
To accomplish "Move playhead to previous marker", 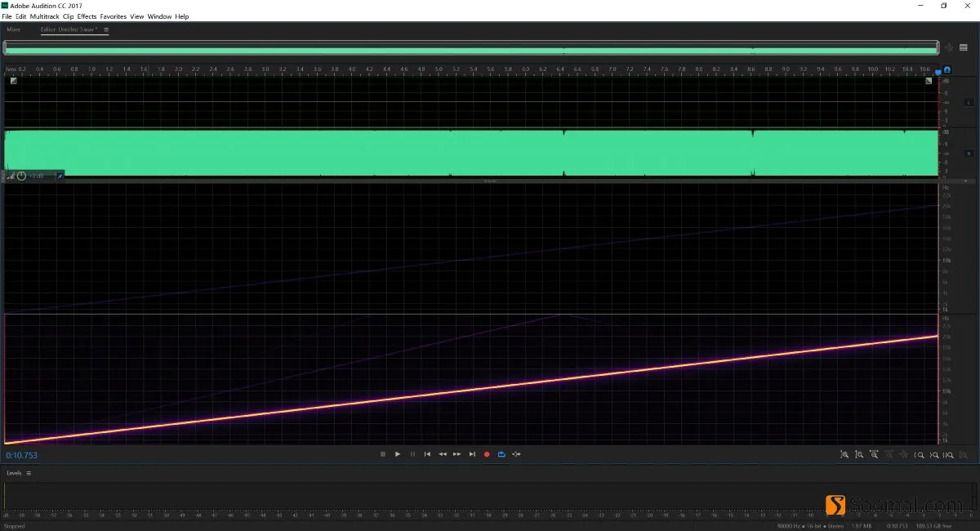I will pos(427,454).
